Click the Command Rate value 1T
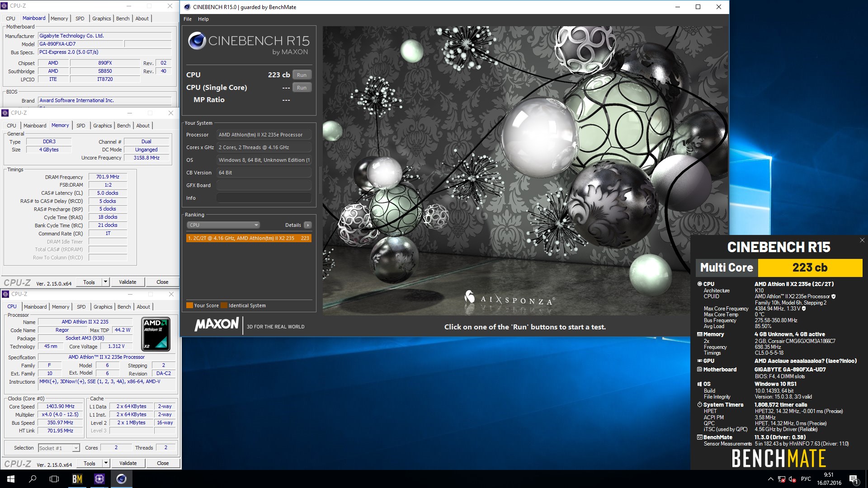The width and height of the screenshot is (868, 488). (x=108, y=233)
